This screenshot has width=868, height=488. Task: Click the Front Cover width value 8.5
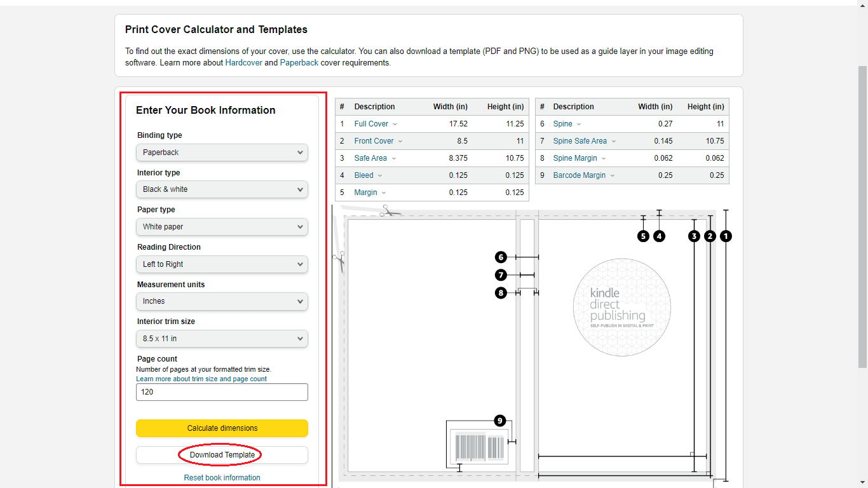tap(462, 141)
